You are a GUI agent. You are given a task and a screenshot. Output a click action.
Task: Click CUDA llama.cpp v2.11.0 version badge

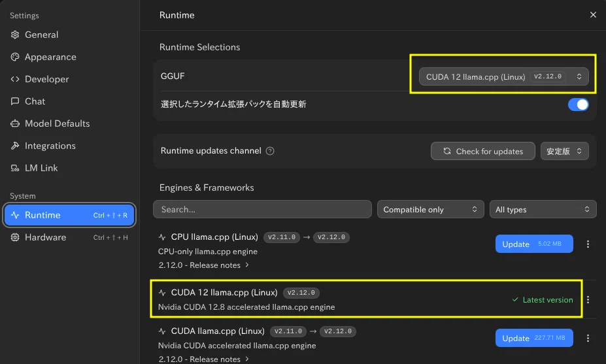click(x=288, y=331)
